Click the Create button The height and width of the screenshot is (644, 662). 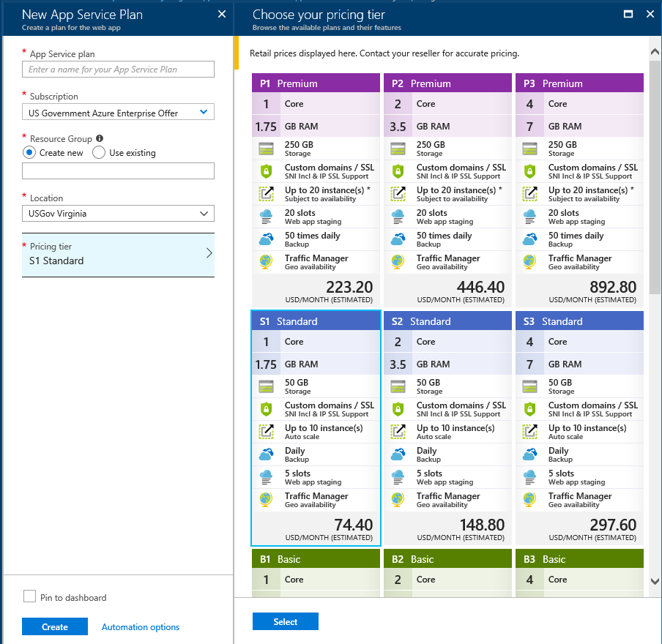click(55, 626)
